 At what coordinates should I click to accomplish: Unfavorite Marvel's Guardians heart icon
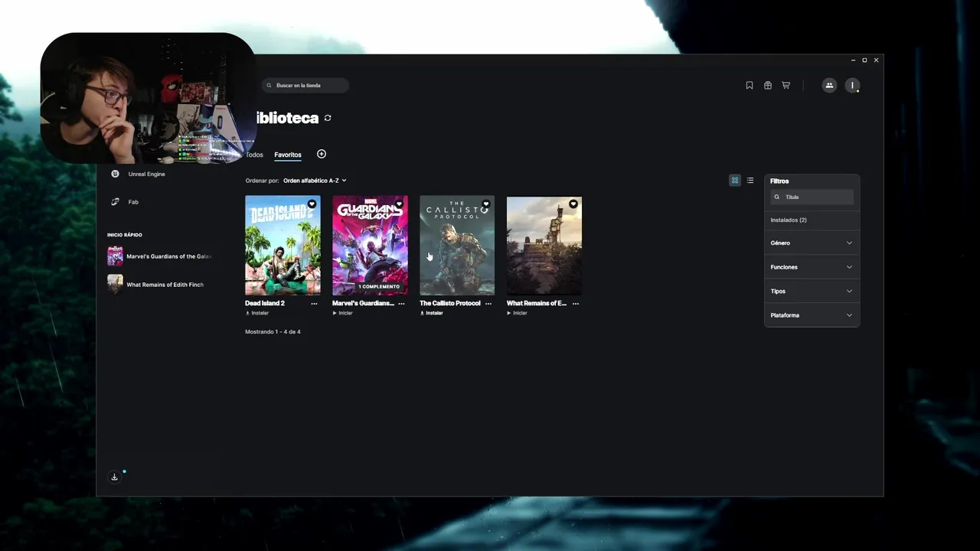pos(399,204)
